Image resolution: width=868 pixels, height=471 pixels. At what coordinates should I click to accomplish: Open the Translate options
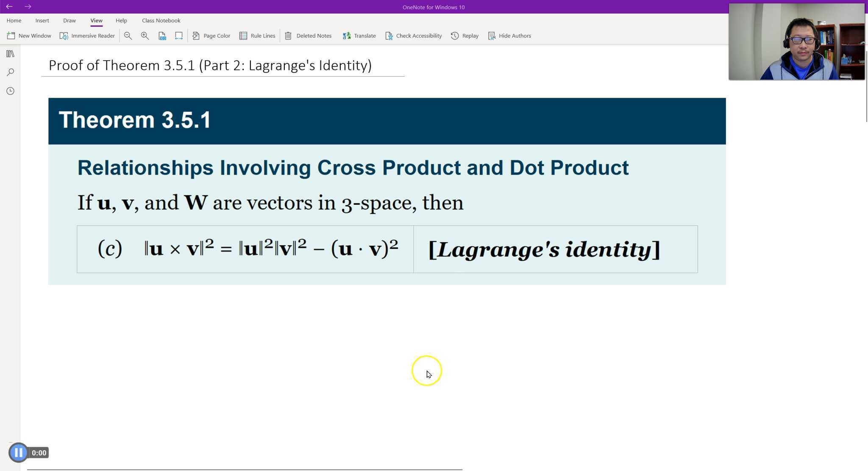(x=359, y=36)
